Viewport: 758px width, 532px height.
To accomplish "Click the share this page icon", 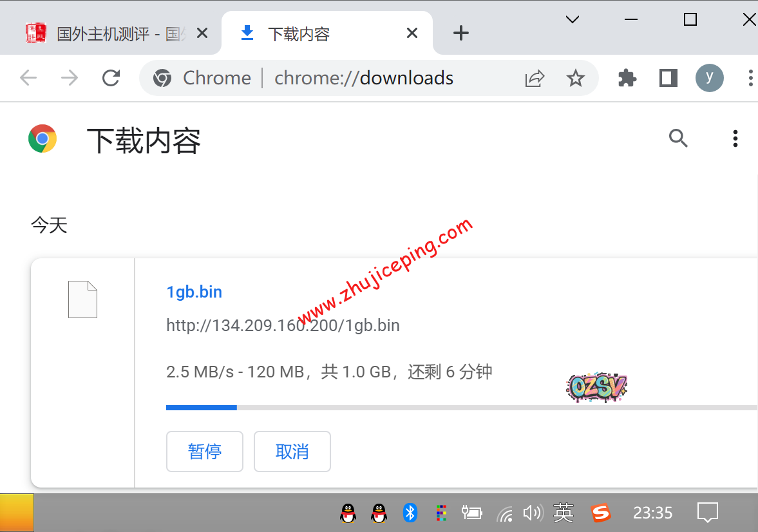I will click(535, 79).
